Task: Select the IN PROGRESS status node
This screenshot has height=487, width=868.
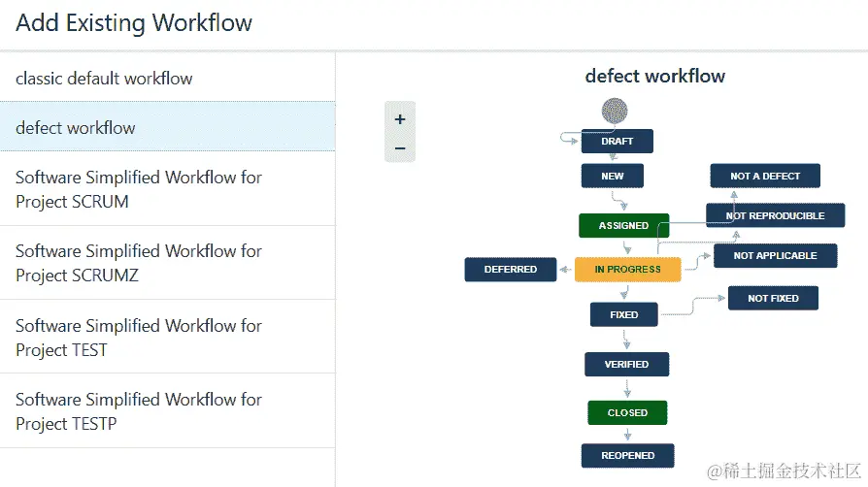Action: click(628, 270)
